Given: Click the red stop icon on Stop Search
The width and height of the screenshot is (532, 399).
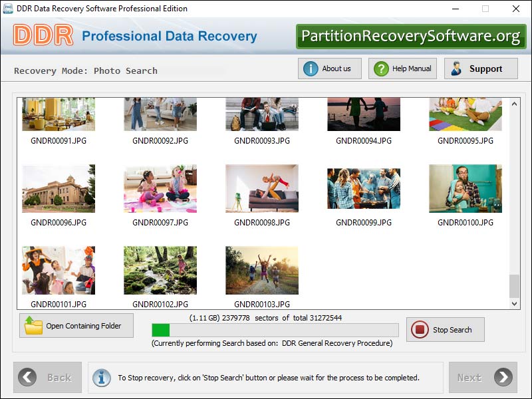Looking at the screenshot, I should (x=420, y=329).
